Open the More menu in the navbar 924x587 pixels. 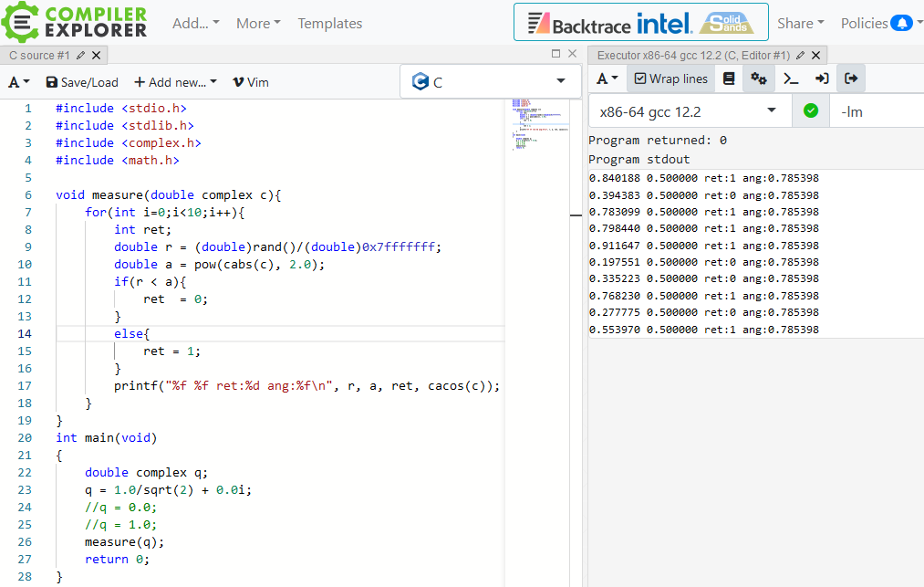pyautogui.click(x=258, y=24)
